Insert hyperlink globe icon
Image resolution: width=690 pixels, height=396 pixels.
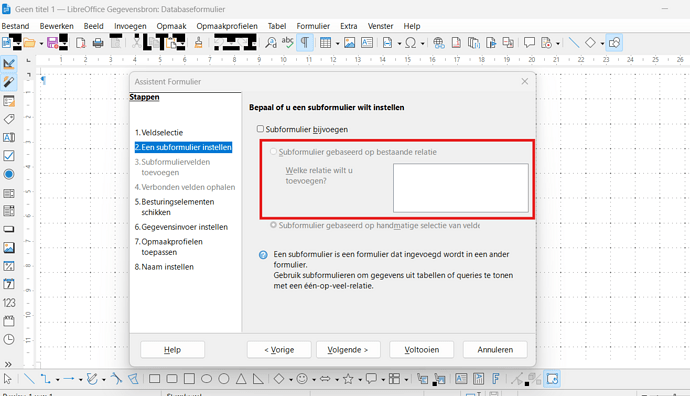438,43
